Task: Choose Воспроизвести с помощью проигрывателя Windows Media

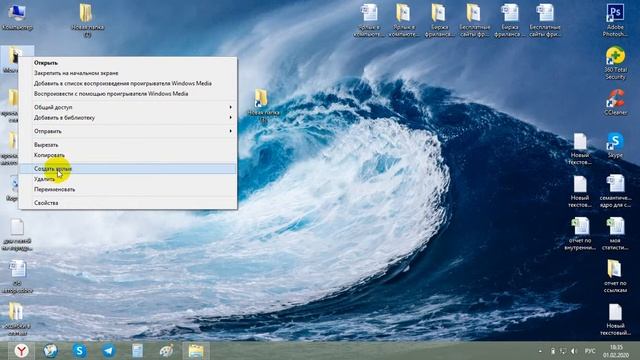Action: pos(127,93)
